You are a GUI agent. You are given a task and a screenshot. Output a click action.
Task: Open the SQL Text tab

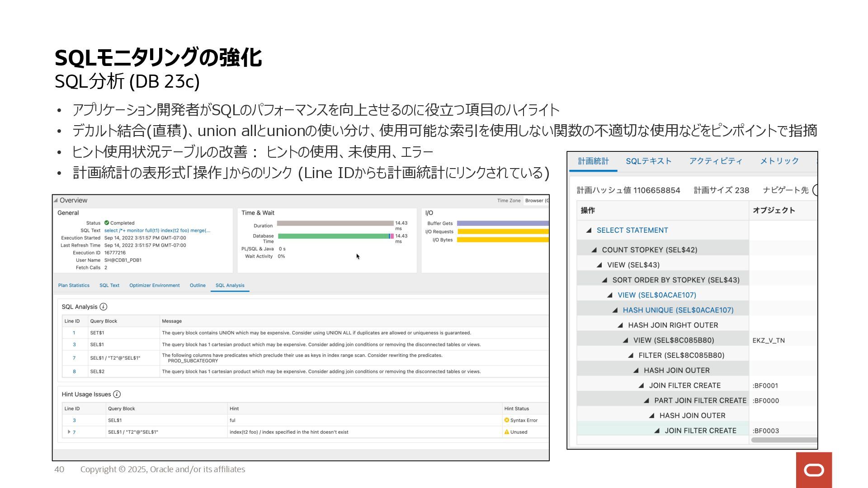coord(109,285)
